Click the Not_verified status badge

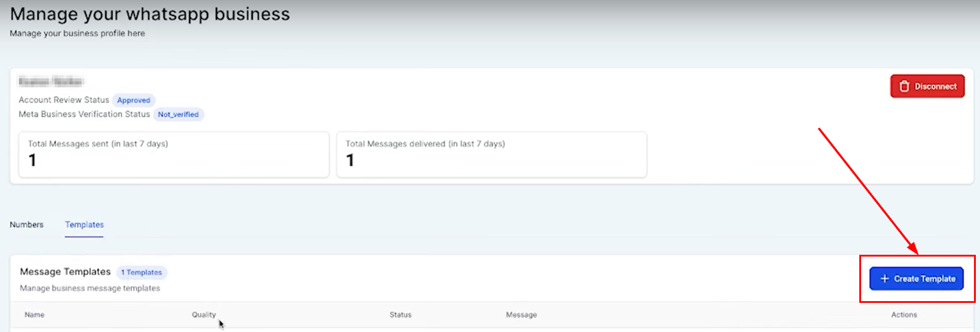click(178, 115)
